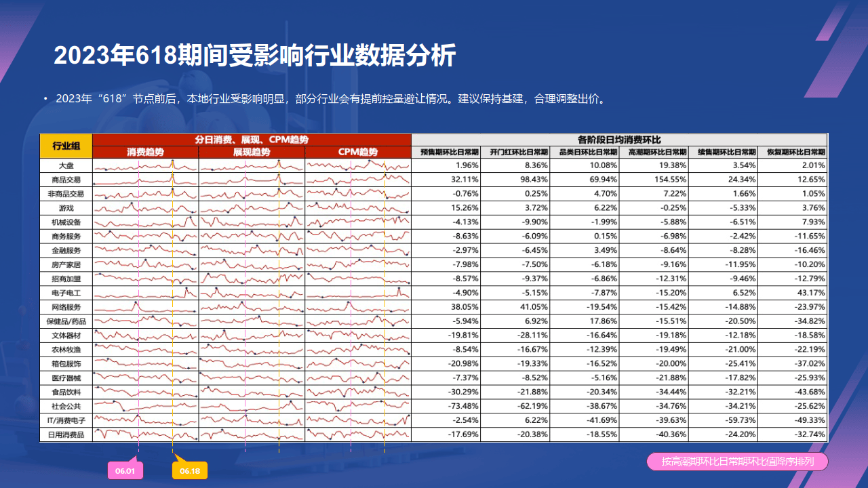Select the 品类日环比日常期 column header
The width and height of the screenshot is (868, 488).
pyautogui.click(x=585, y=152)
